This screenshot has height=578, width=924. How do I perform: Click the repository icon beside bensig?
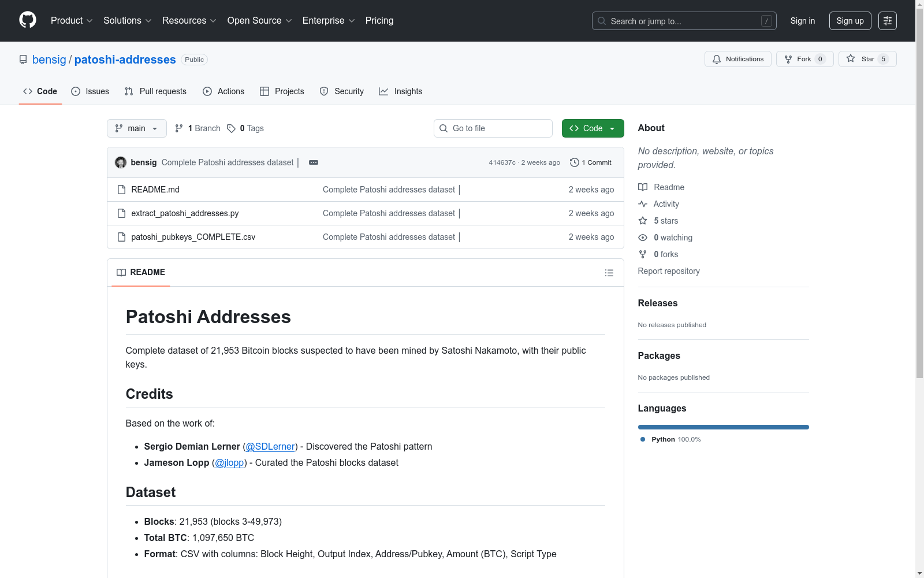[23, 60]
